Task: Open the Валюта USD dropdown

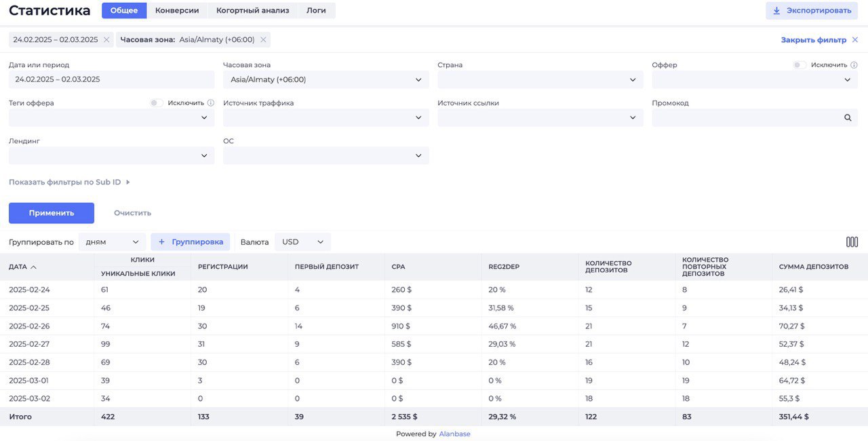Action: click(x=302, y=242)
